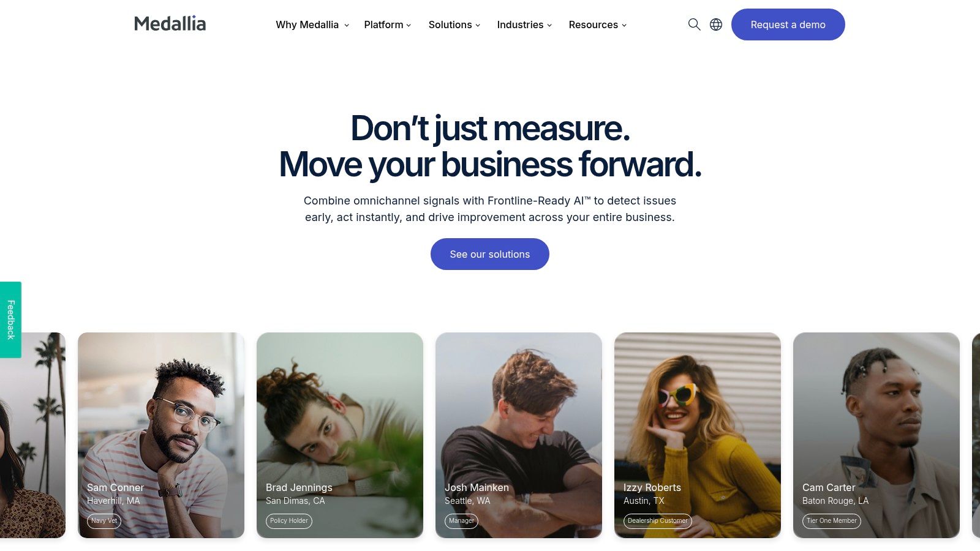Open the Industries menu item
Viewport: 980px width, 551px height.
pos(524,24)
